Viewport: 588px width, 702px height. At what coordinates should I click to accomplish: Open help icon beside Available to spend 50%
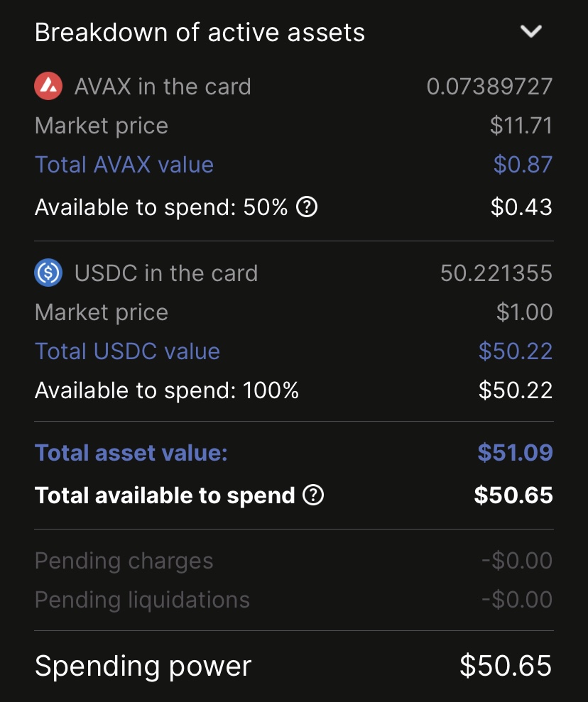coord(306,207)
